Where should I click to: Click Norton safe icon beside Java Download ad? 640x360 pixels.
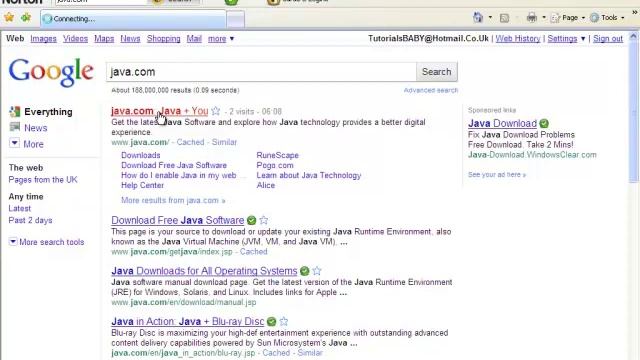click(544, 123)
